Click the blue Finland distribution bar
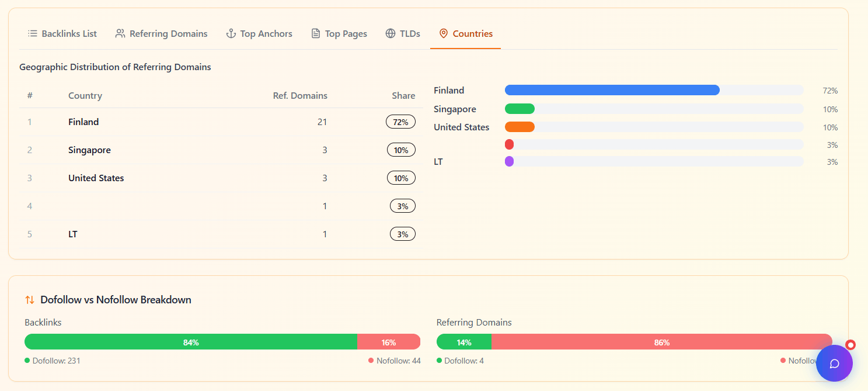This screenshot has height=391, width=868. [612, 90]
